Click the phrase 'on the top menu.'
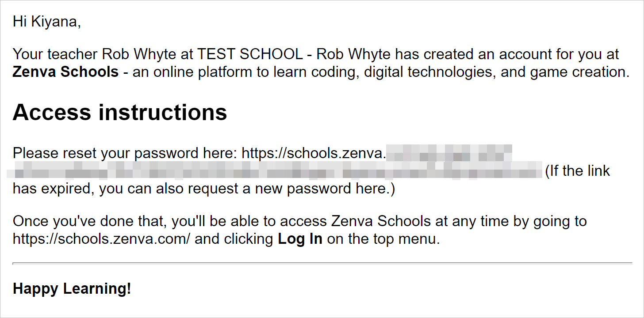Image resolution: width=644 pixels, height=318 pixels. click(383, 239)
